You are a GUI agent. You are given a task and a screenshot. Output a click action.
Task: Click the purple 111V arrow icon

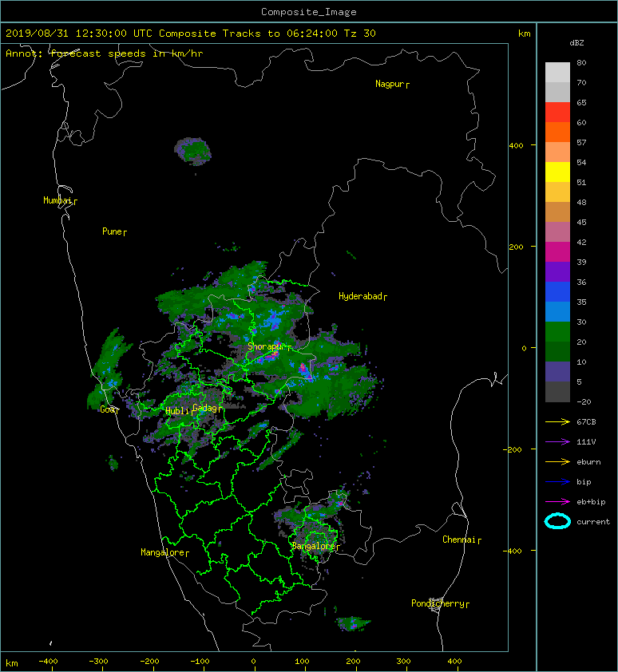tap(557, 442)
